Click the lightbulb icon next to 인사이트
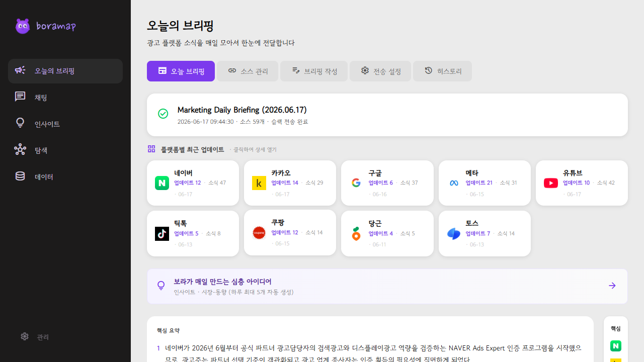644x362 pixels. (x=20, y=123)
